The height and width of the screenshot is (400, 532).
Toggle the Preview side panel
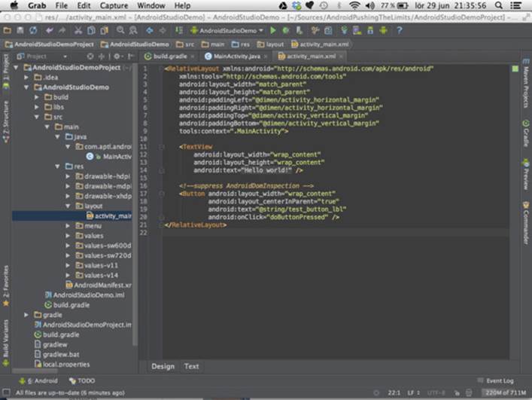[x=525, y=174]
